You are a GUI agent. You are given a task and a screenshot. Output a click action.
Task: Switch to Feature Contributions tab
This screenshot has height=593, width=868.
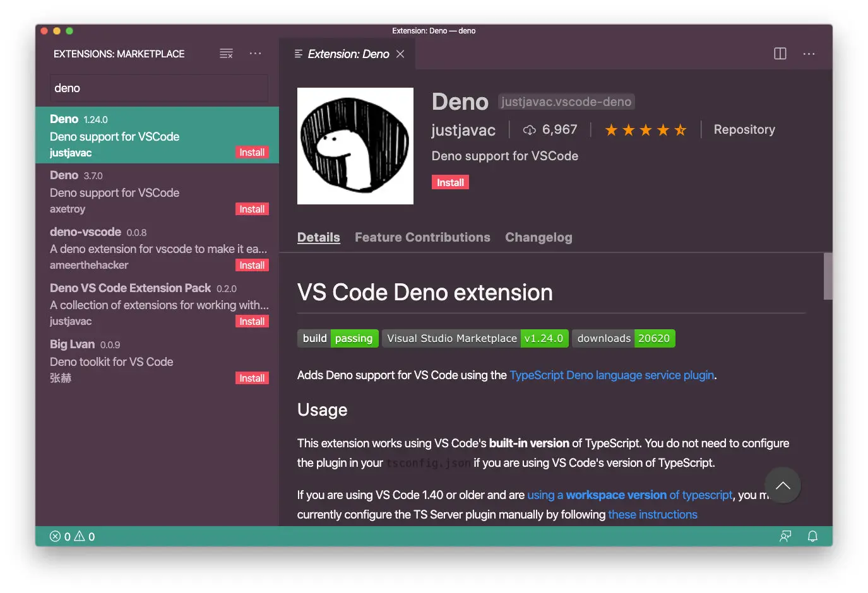[422, 237]
